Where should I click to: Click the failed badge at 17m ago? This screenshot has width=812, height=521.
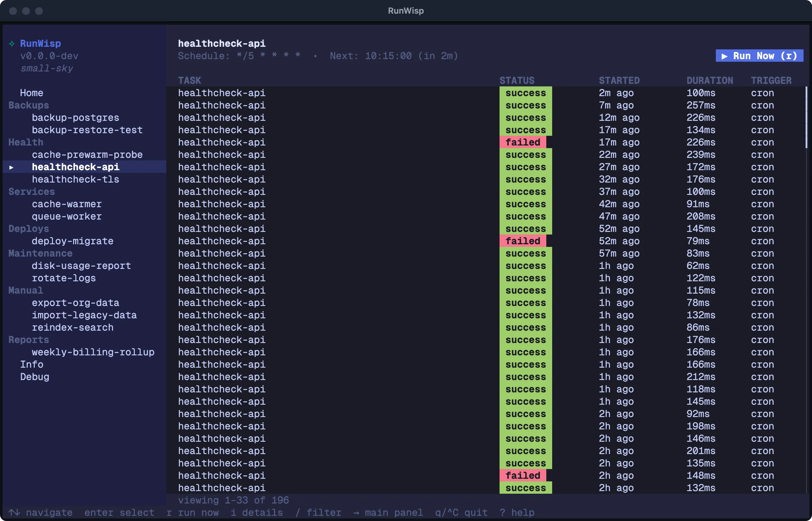pos(523,142)
